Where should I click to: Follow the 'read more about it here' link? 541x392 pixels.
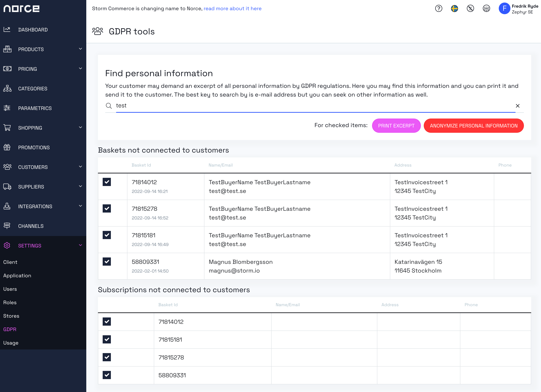click(233, 9)
